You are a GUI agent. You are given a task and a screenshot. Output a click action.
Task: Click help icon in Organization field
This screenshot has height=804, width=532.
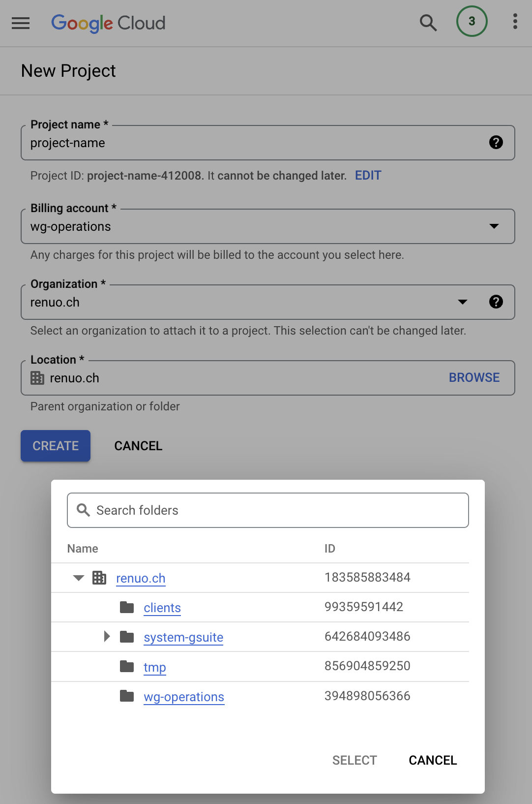(496, 302)
